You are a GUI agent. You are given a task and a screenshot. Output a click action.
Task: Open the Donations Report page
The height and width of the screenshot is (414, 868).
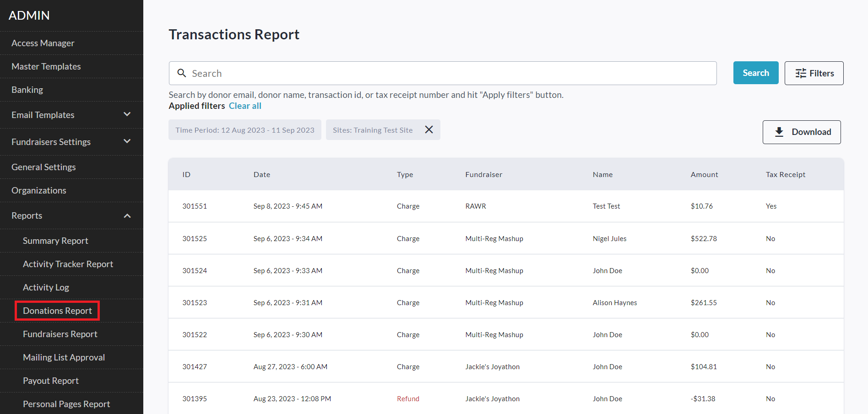tap(57, 311)
